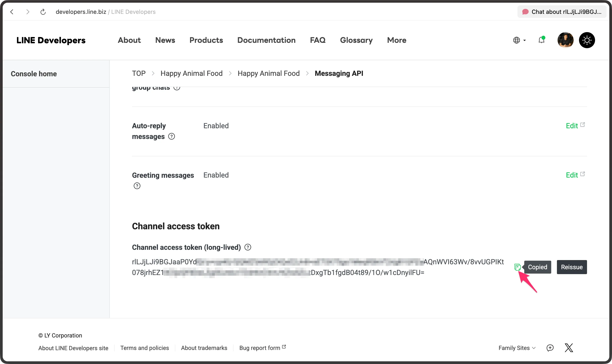This screenshot has height=364, width=612.
Task: Switch to the Documentation section
Action: click(266, 40)
